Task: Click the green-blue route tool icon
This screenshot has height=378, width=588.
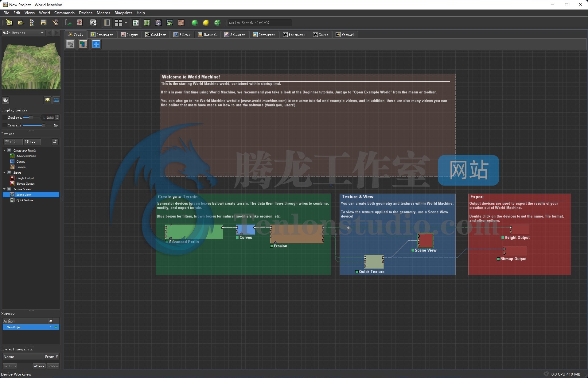Action: (x=83, y=44)
